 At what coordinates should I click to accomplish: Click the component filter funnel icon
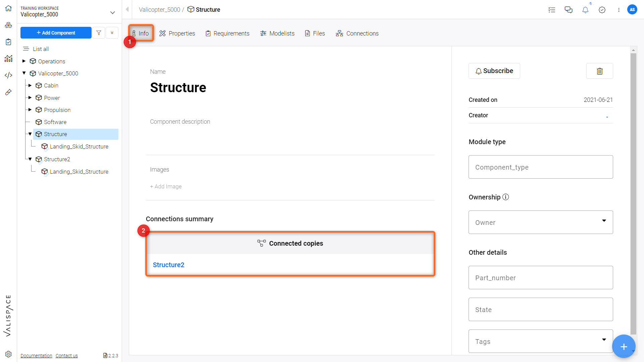pyautogui.click(x=99, y=33)
